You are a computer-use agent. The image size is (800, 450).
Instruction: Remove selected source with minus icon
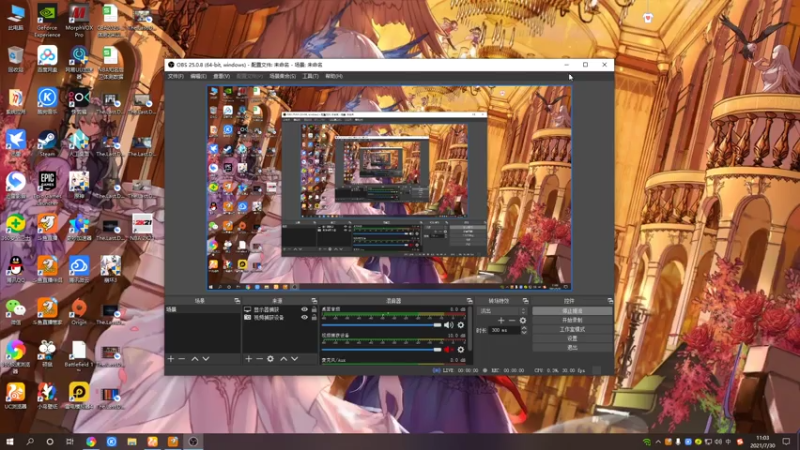tap(259, 359)
